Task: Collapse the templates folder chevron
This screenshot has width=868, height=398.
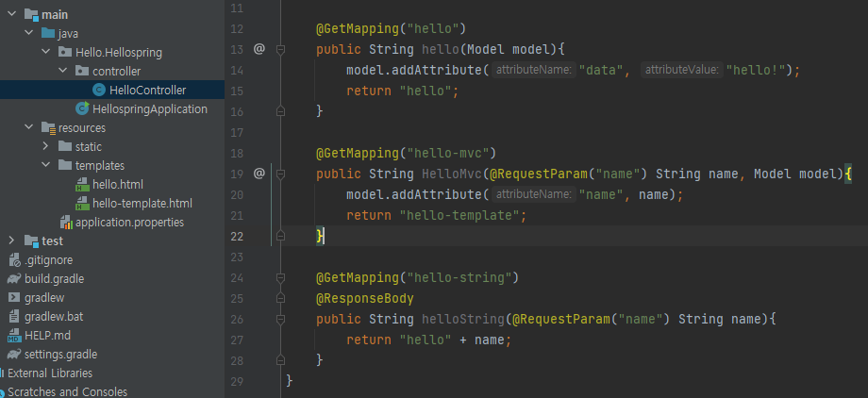Action: pos(46,165)
